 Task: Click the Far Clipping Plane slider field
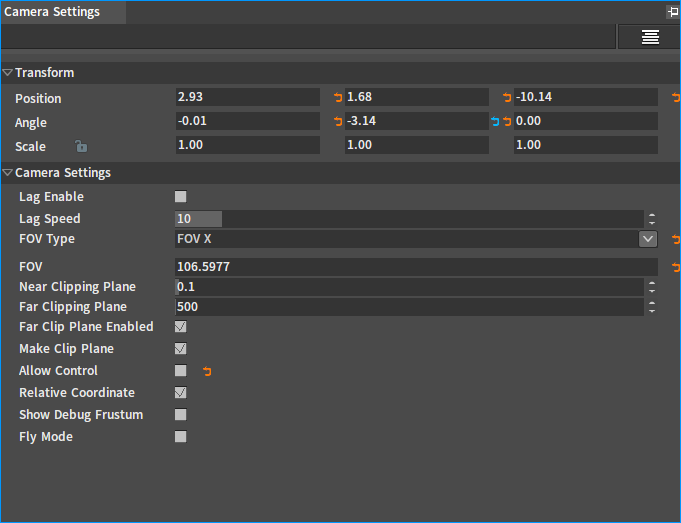[409, 307]
